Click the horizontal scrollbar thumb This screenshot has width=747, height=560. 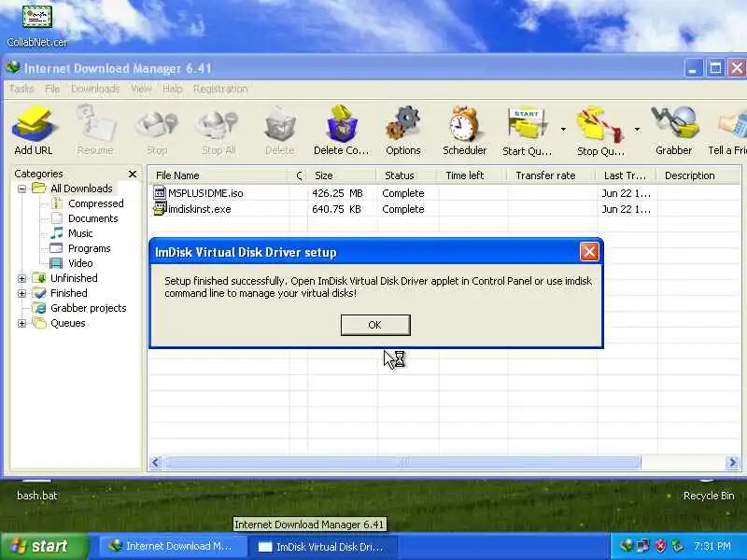[x=402, y=462]
